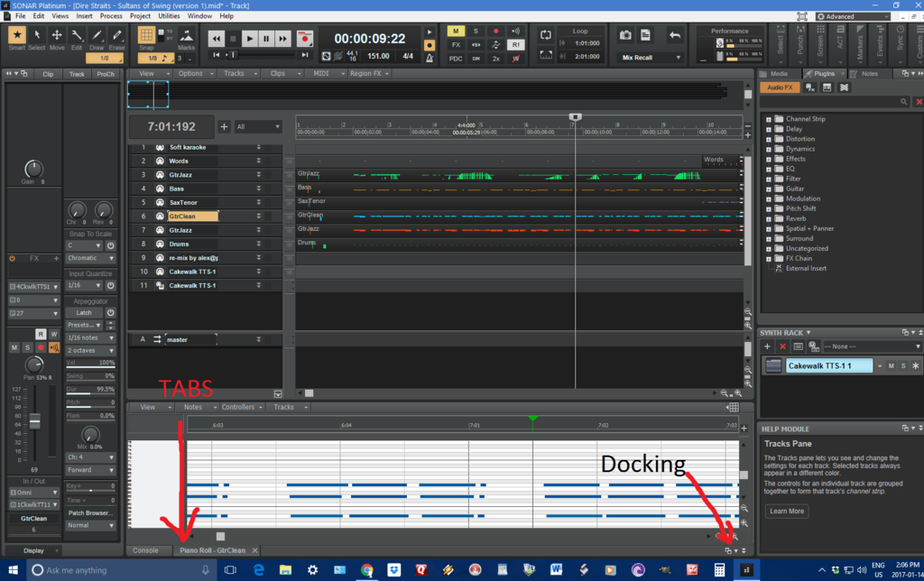Expand the Distortion plugin folder
Viewport: 924px width, 581px height.
pos(769,139)
